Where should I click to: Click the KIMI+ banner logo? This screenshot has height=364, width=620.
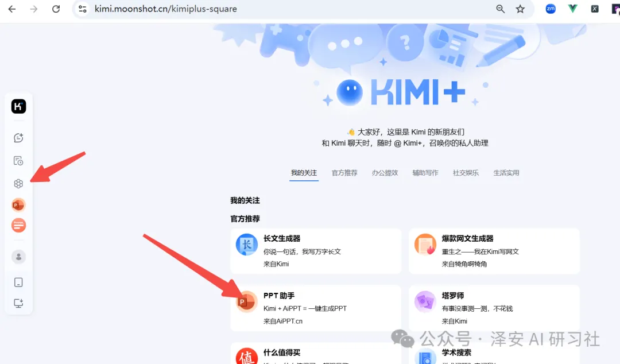click(x=401, y=92)
